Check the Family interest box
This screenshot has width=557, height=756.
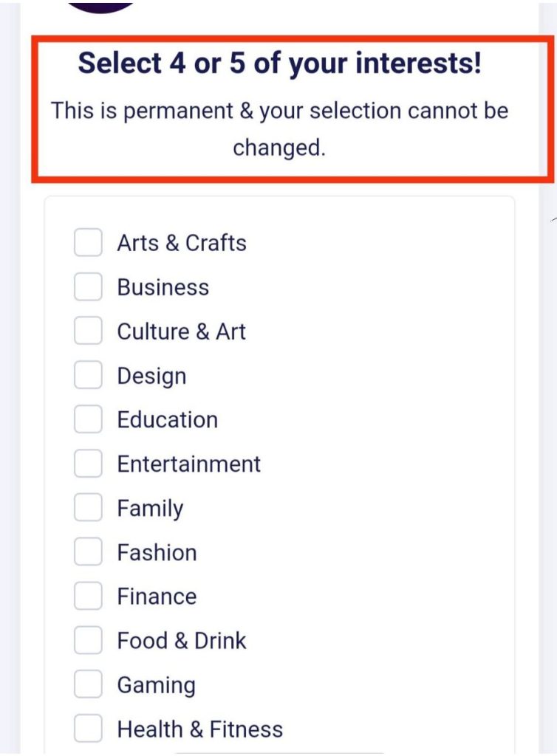(x=88, y=508)
